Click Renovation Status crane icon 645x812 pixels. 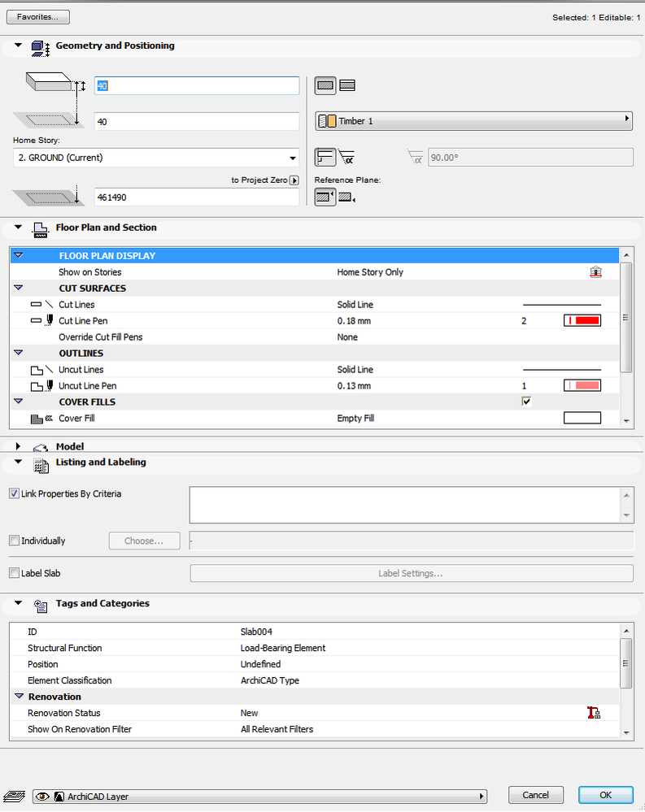pyautogui.click(x=594, y=713)
